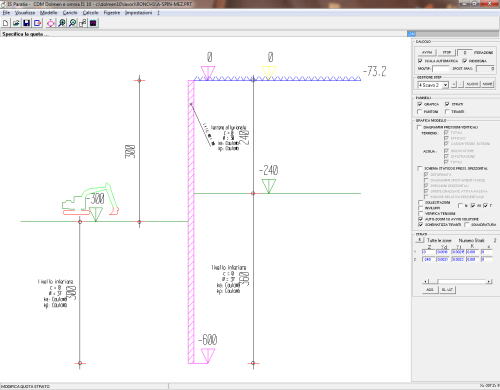Click the -73.2 elevation label

374,71
